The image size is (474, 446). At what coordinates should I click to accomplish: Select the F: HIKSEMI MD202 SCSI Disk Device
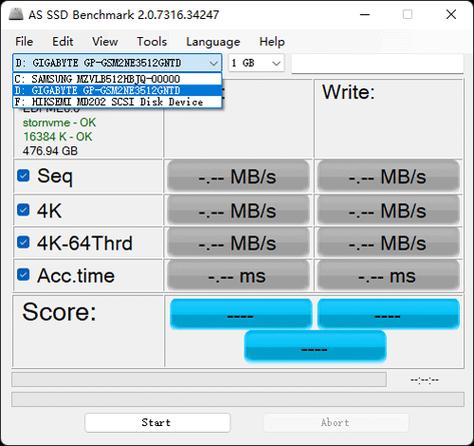click(x=117, y=102)
